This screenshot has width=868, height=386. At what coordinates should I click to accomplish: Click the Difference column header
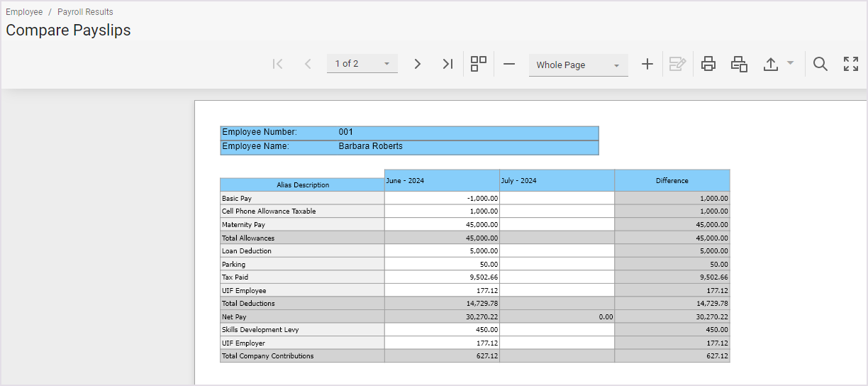click(x=672, y=181)
